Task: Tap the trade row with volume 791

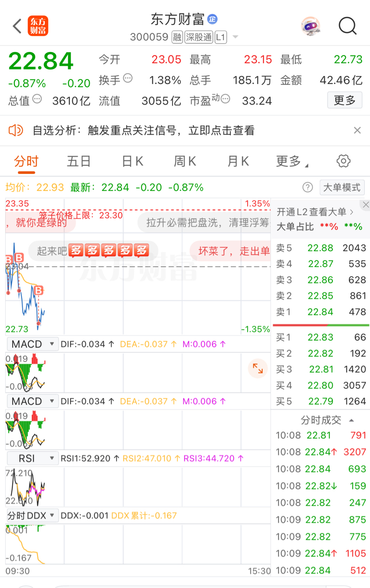Action: (x=321, y=435)
